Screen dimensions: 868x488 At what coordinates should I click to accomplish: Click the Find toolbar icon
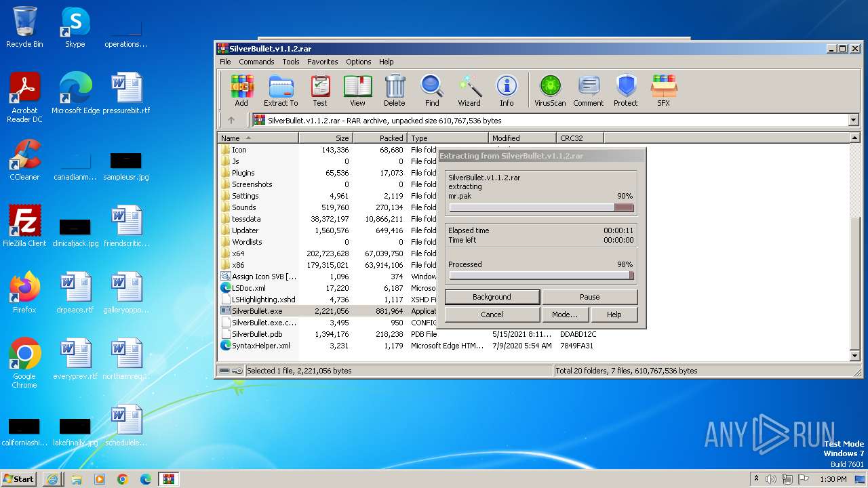[432, 90]
